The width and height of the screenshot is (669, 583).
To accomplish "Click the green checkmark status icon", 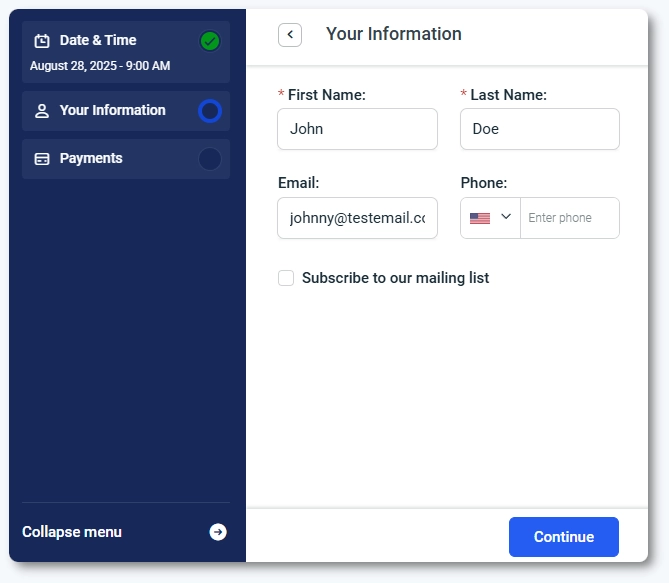I will click(x=210, y=41).
